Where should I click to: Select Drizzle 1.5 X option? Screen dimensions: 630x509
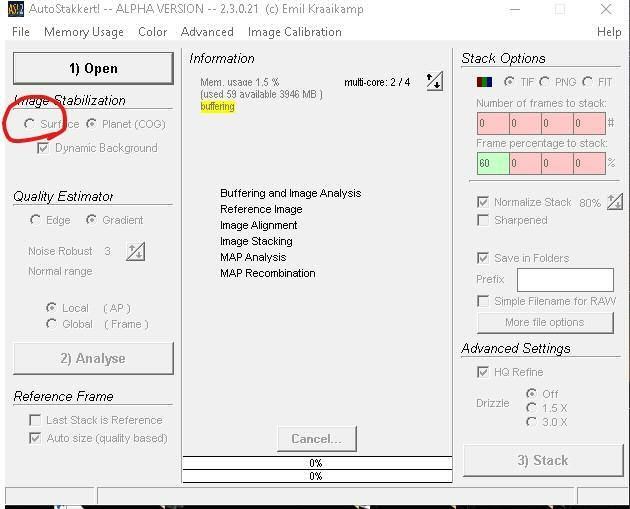(531, 408)
